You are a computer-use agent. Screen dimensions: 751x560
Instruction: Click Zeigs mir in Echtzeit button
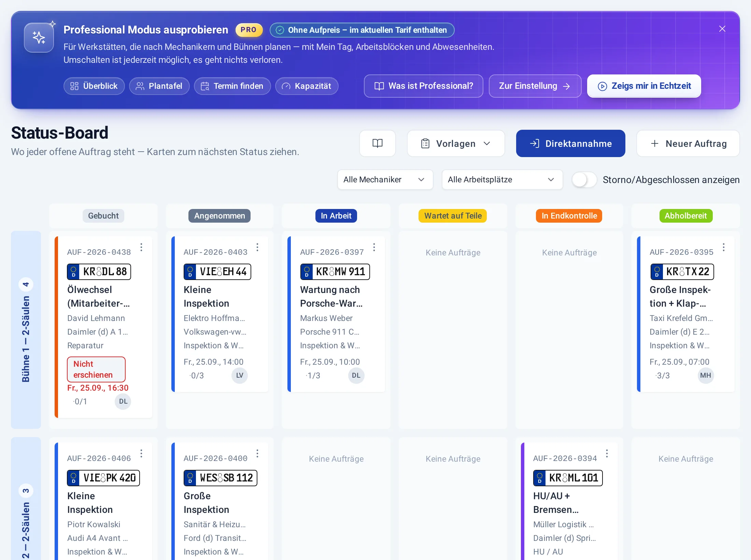(644, 86)
